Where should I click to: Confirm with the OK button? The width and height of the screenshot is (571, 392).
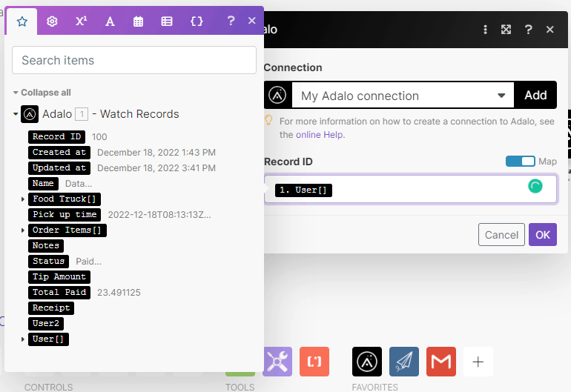tap(543, 235)
